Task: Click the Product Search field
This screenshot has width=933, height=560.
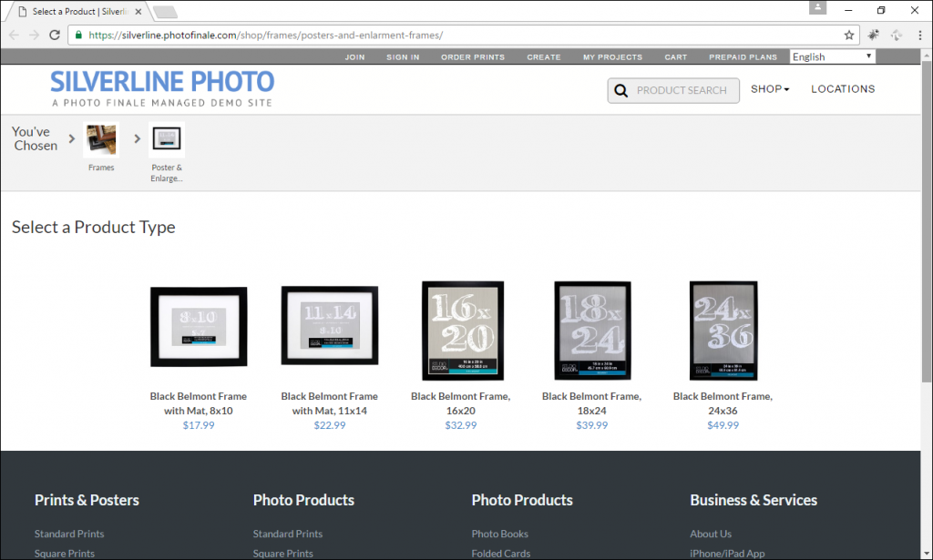Action: (673, 90)
